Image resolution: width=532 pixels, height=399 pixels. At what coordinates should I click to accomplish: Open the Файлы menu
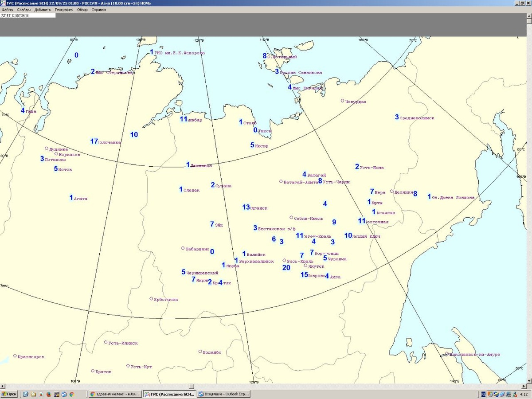tap(7, 10)
